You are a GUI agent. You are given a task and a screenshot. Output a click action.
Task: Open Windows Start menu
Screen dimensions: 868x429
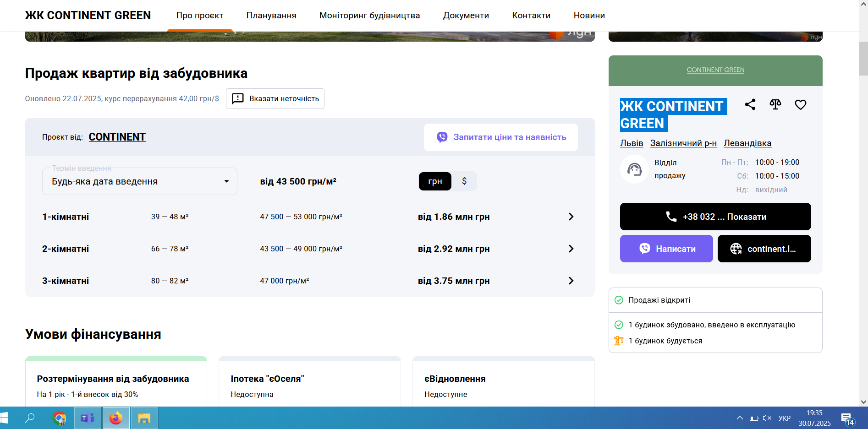[4, 418]
